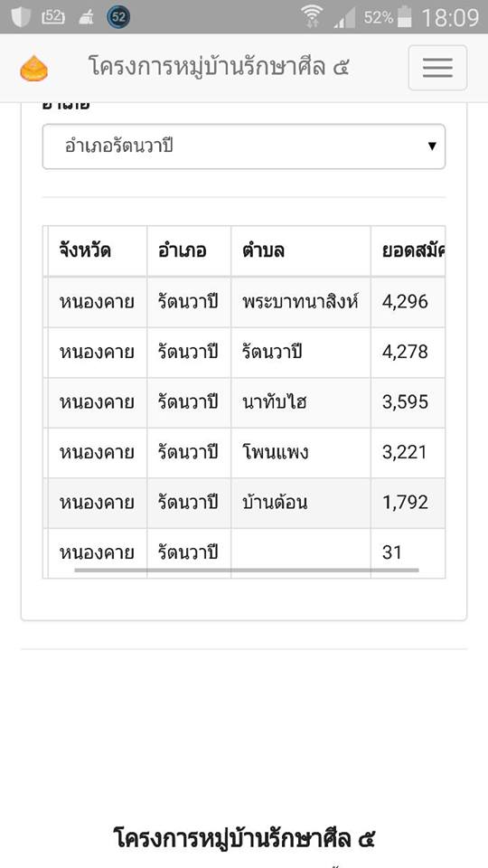488x868 pixels.
Task: Tap the circular 52 badge icon
Action: (x=118, y=17)
